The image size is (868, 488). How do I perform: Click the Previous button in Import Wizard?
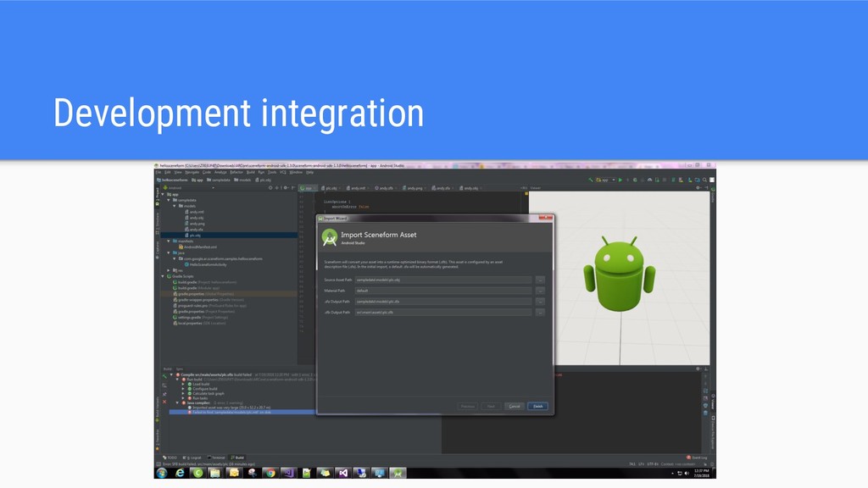[468, 406]
